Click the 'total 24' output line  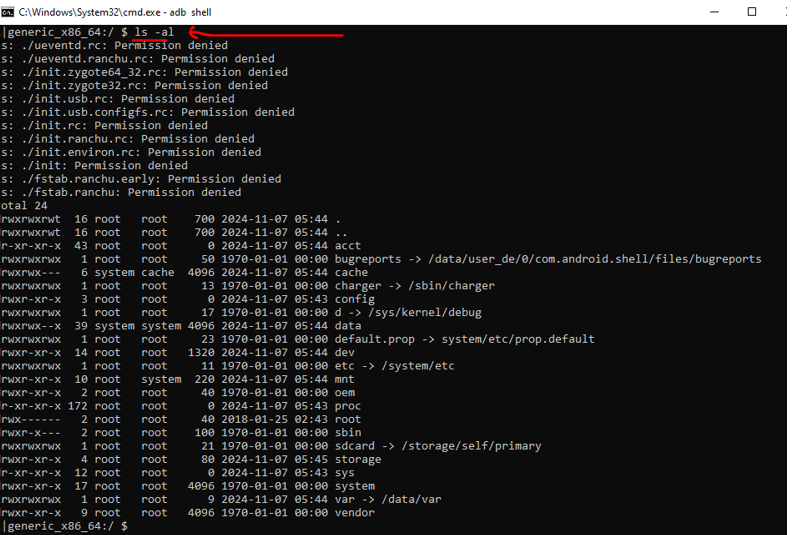tap(25, 205)
